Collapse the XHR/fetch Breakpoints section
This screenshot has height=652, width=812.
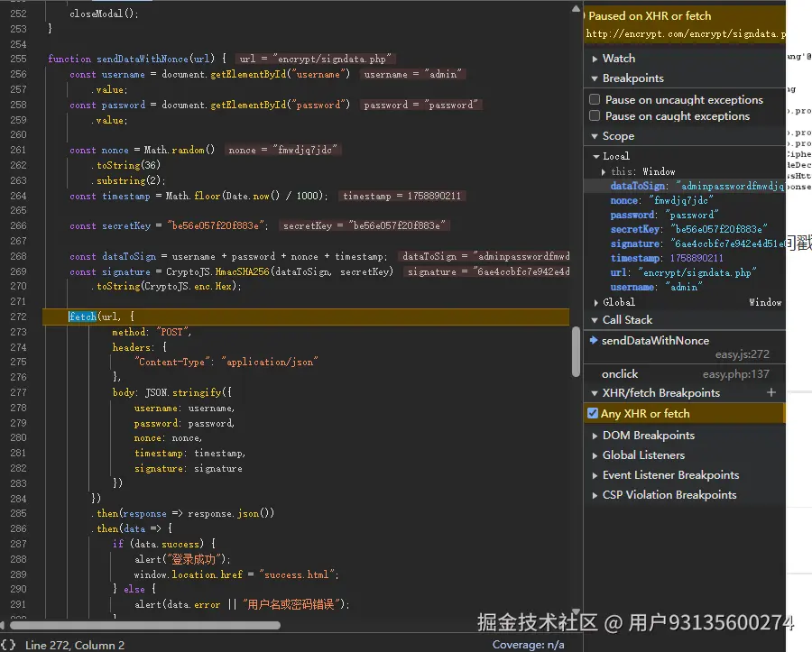click(x=595, y=394)
